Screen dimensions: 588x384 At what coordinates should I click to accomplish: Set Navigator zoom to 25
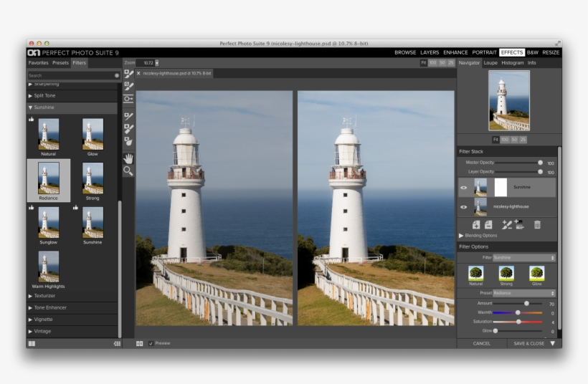tap(523, 140)
